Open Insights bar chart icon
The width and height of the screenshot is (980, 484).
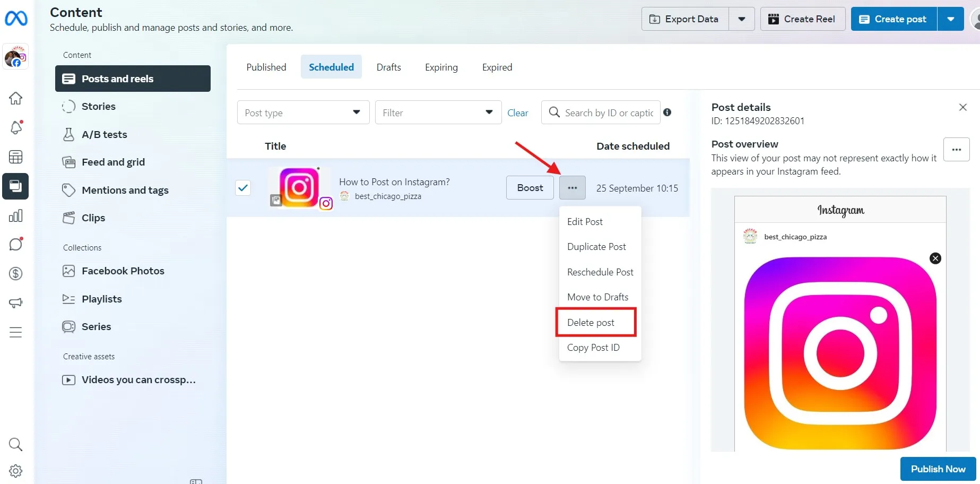(16, 215)
